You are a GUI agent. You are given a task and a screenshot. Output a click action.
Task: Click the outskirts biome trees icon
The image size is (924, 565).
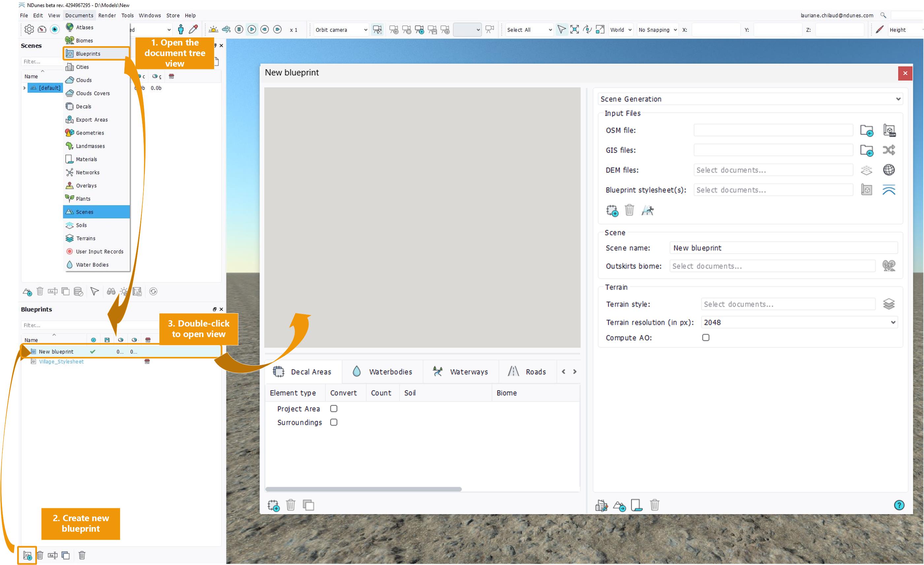[x=888, y=266]
